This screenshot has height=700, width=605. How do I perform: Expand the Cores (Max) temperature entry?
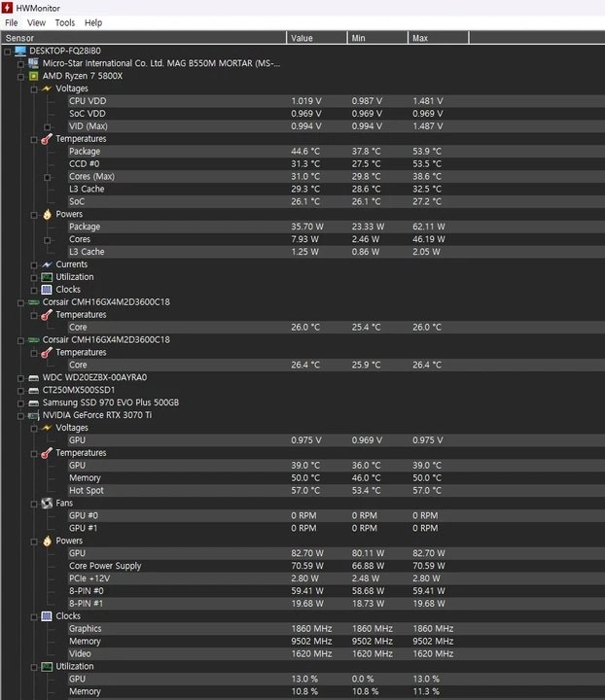click(48, 177)
